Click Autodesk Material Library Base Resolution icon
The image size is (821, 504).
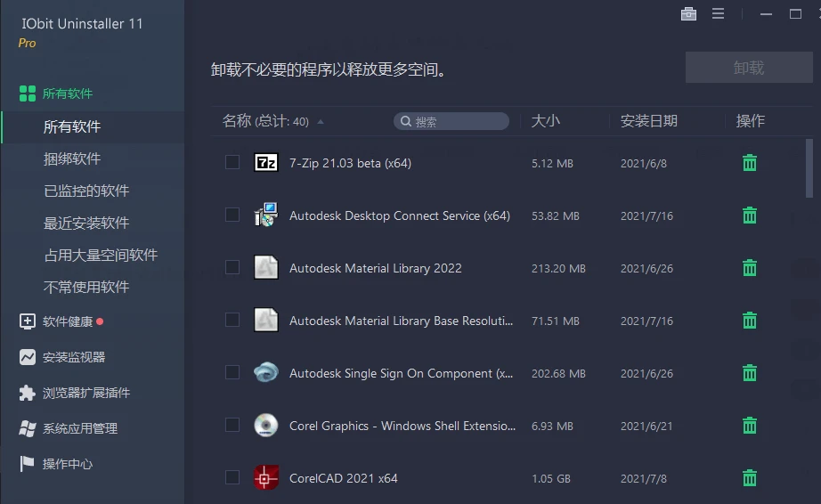coord(266,320)
